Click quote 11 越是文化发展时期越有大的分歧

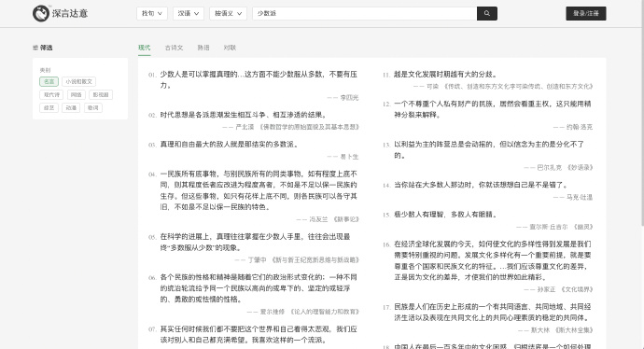445,75
